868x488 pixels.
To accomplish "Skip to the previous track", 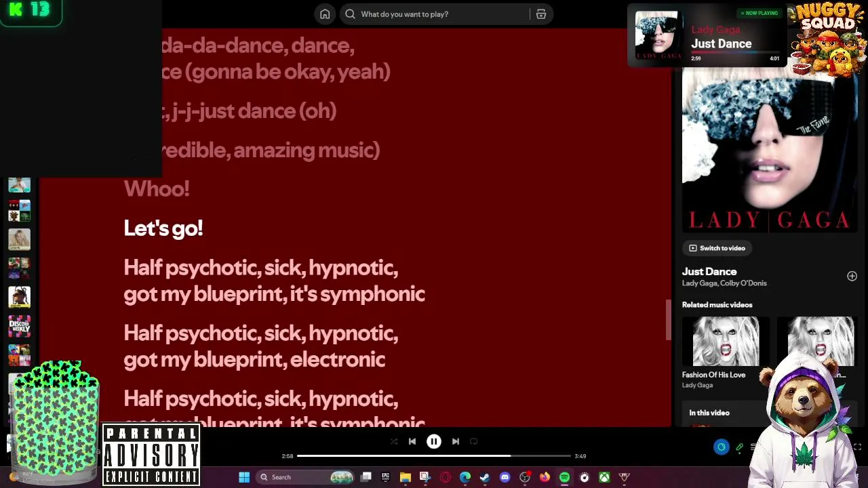I will (412, 441).
